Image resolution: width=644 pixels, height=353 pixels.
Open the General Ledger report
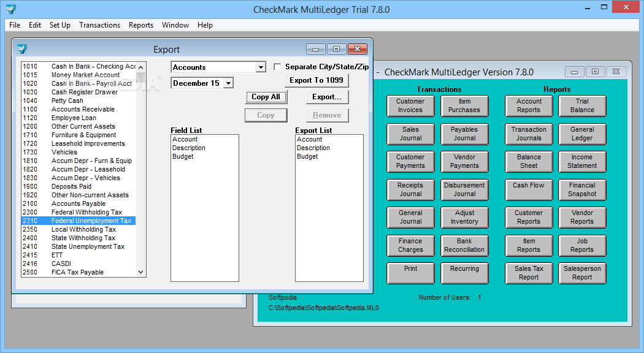tap(582, 134)
